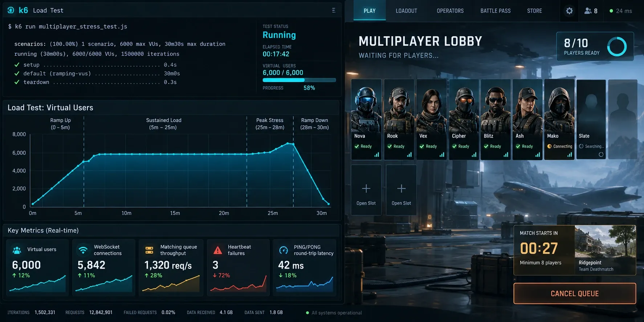Click the 00:27 match countdown
The image size is (644, 322).
pos(539,249)
